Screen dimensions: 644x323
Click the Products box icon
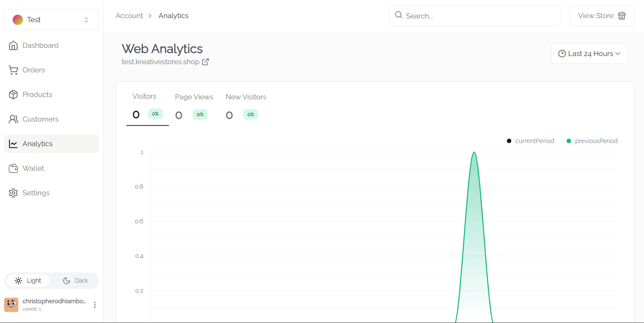click(x=13, y=95)
